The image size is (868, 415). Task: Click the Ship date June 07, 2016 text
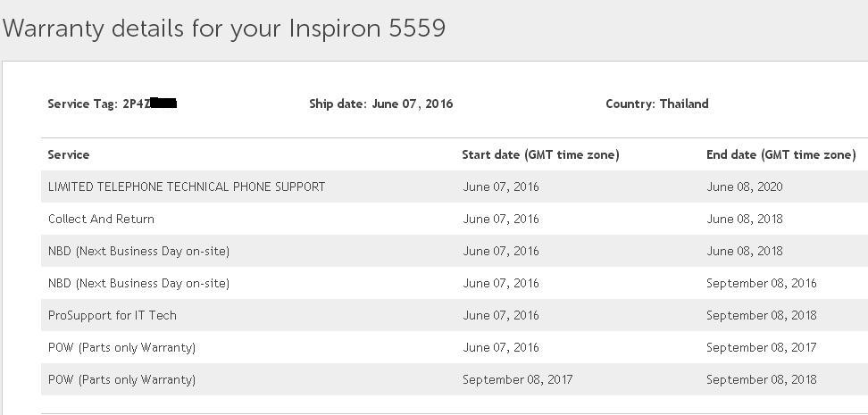[380, 104]
